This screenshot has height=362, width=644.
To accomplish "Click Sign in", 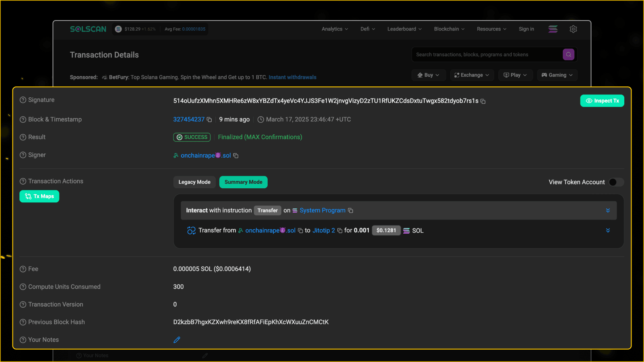I will click(x=526, y=29).
